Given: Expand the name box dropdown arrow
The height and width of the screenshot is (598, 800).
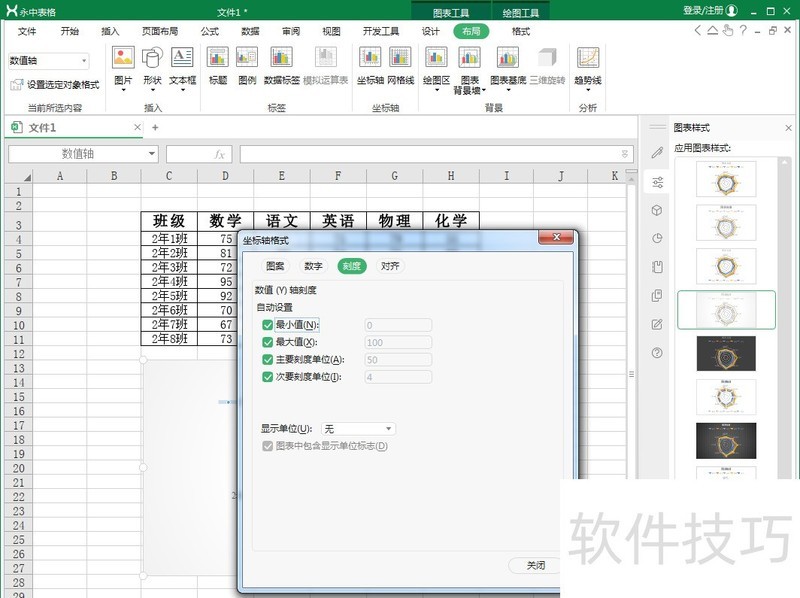Looking at the screenshot, I should click(152, 154).
